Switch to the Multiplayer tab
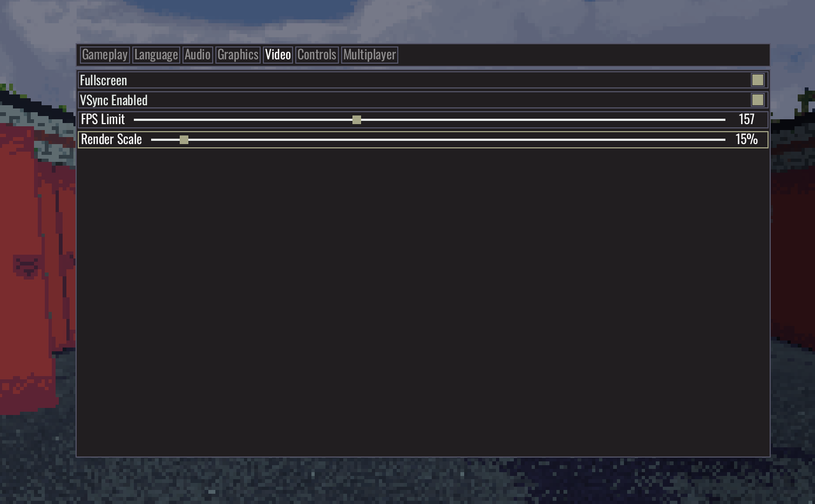The image size is (815, 504). 370,55
